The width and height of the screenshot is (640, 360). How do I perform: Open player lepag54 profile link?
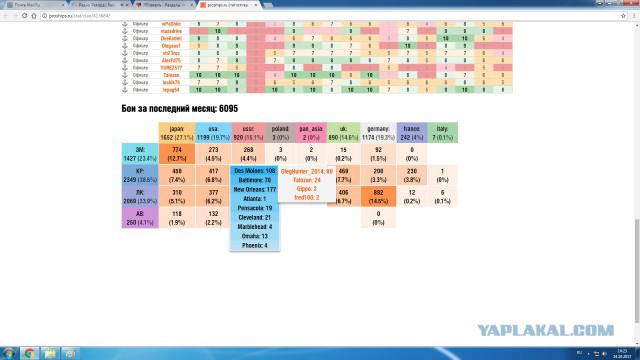pos(171,90)
